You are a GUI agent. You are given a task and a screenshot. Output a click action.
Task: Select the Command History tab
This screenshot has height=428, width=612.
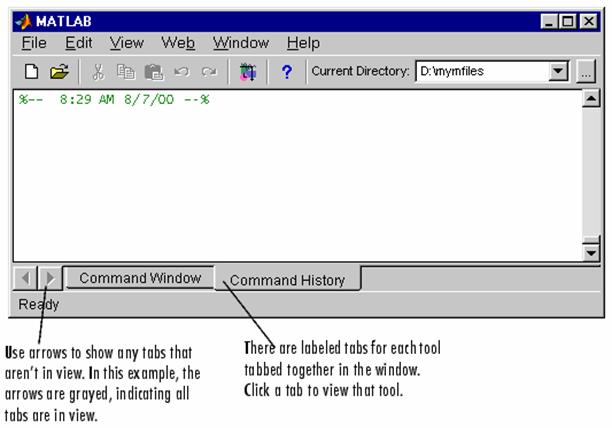point(287,280)
